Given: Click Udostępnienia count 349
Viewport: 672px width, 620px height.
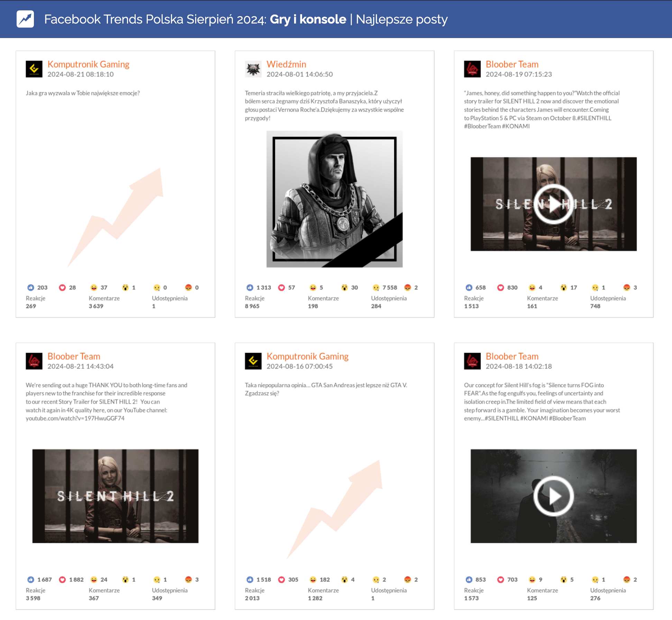Looking at the screenshot, I should pyautogui.click(x=157, y=598).
